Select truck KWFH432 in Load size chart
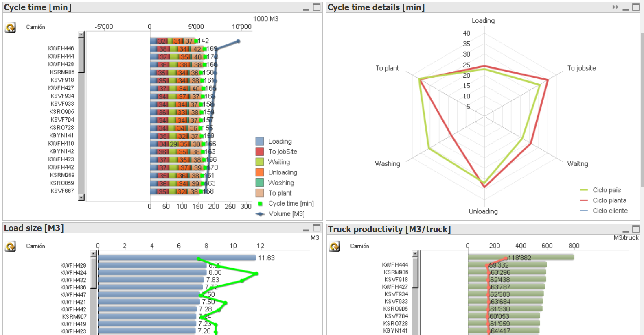The height and width of the screenshot is (335, 644). pyautogui.click(x=73, y=280)
